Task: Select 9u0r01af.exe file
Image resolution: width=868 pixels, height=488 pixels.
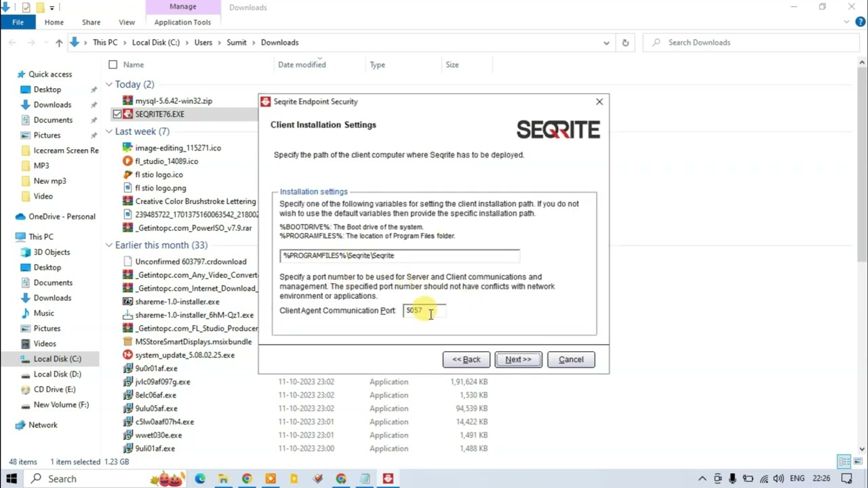Action: (x=156, y=369)
